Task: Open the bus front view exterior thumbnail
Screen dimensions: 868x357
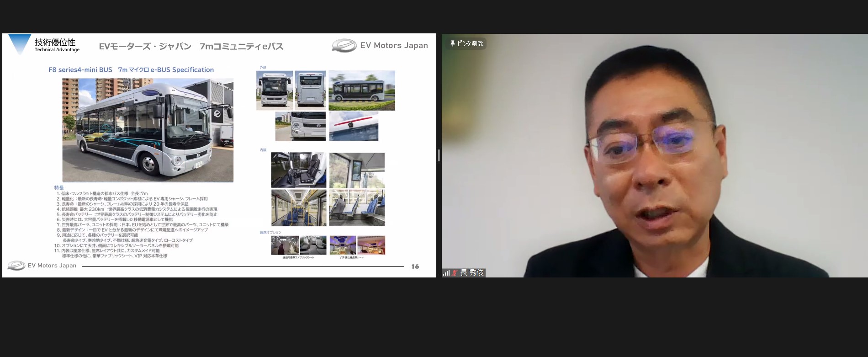Action: (x=275, y=91)
